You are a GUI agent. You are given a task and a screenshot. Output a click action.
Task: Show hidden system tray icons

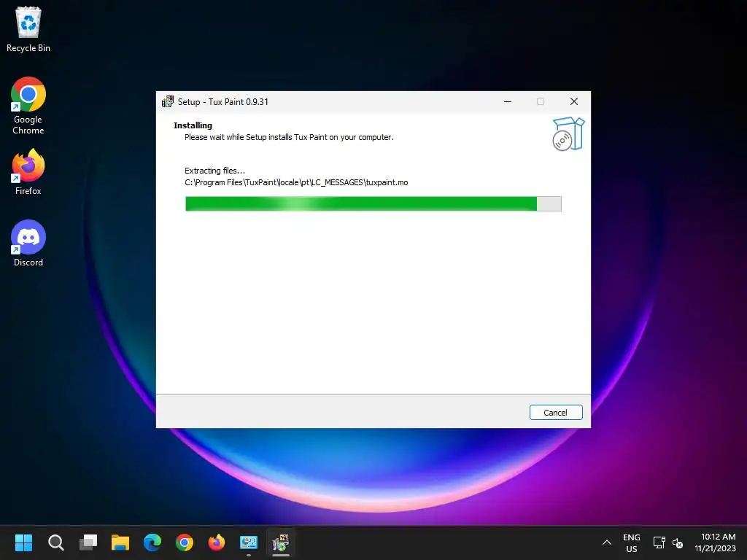(x=606, y=542)
